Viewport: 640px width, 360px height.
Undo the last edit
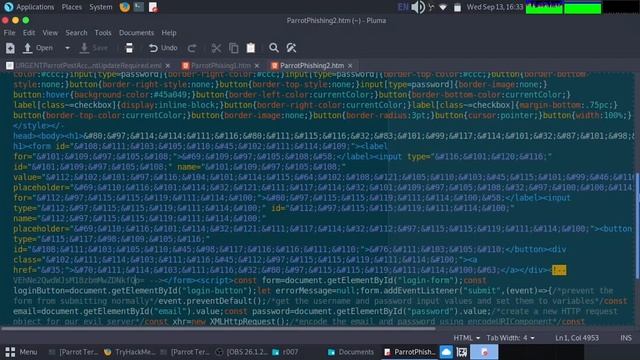(163, 48)
